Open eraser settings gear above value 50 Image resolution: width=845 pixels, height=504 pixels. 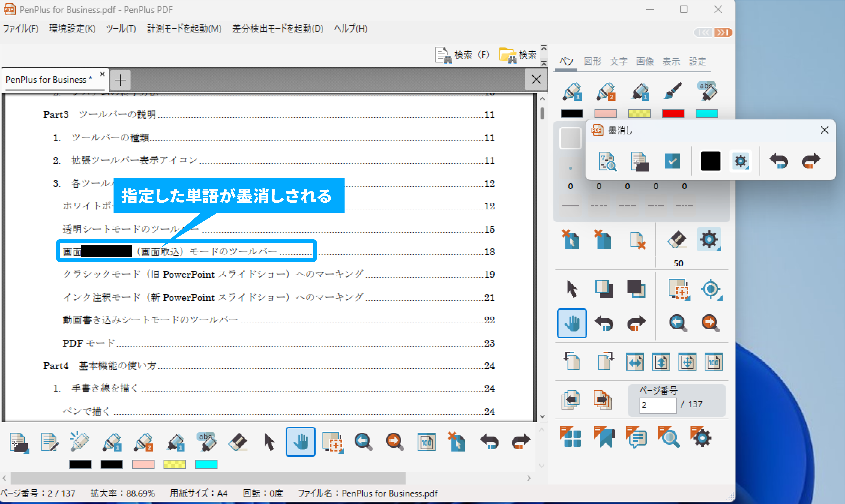(709, 240)
